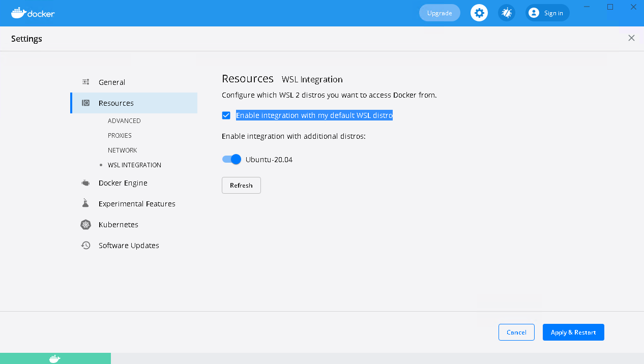Open the Advanced resources subsection

click(x=124, y=121)
